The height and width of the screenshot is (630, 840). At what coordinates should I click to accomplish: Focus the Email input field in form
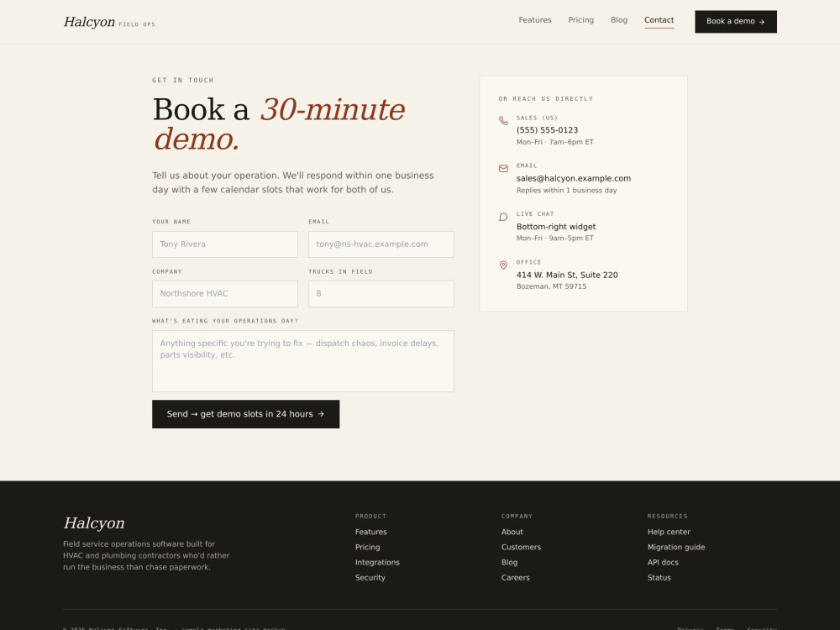click(x=381, y=244)
